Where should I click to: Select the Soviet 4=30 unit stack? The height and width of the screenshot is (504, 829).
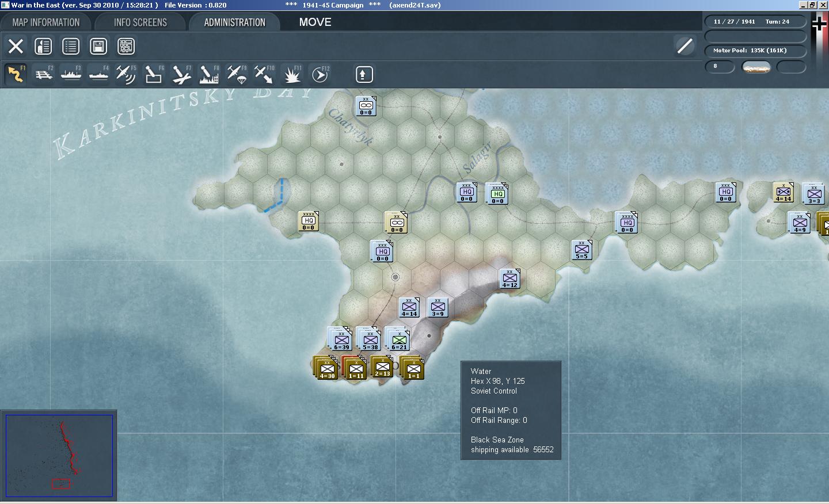[x=326, y=368]
